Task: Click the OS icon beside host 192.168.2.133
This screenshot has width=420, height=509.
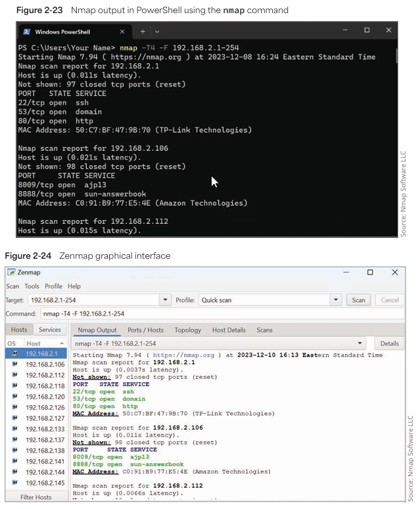Action: [x=14, y=429]
